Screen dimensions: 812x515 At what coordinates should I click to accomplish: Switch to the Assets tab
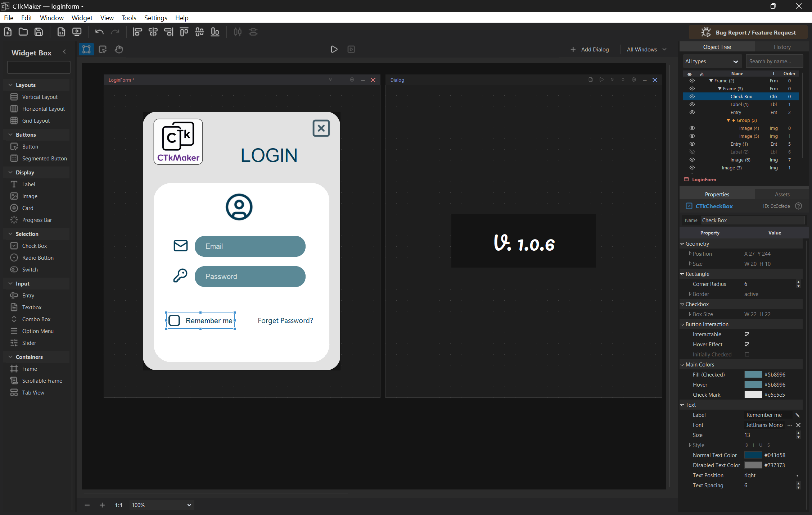(782, 194)
